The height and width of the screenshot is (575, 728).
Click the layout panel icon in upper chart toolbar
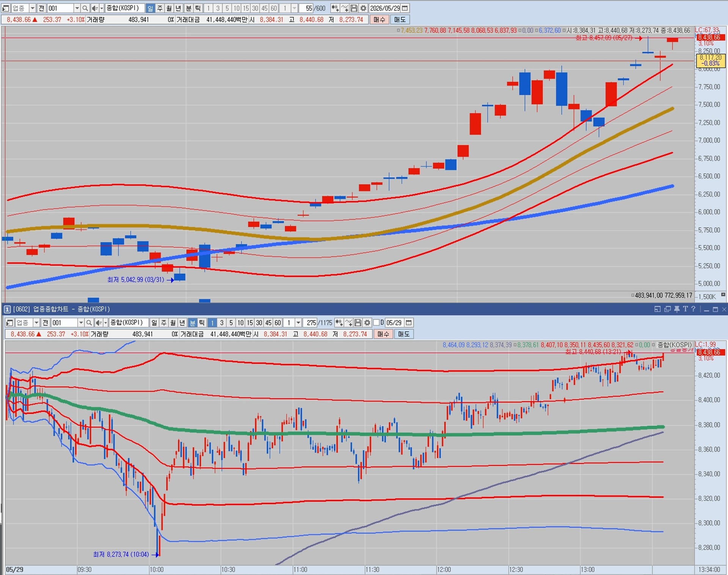tap(6, 8)
